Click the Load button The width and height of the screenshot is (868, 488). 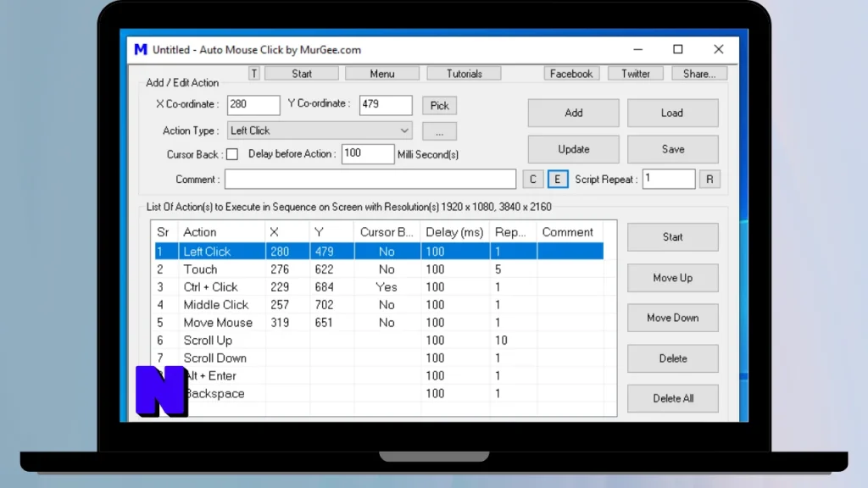[x=672, y=113]
